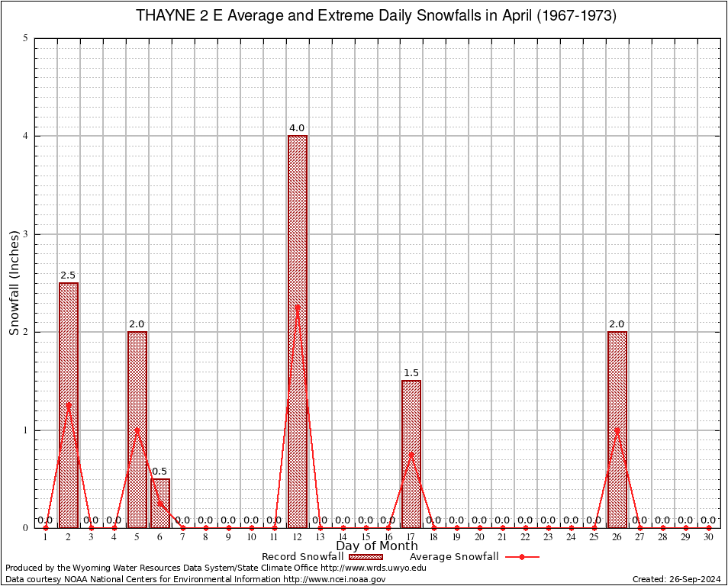Image resolution: width=728 pixels, height=586 pixels.
Task: Select the day 17 record snowfall bar
Action: coord(411,453)
